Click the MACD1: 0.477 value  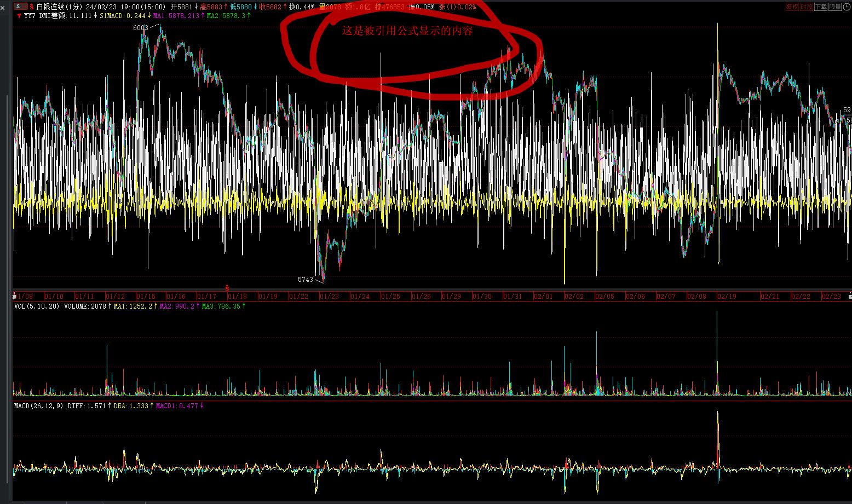pos(177,406)
